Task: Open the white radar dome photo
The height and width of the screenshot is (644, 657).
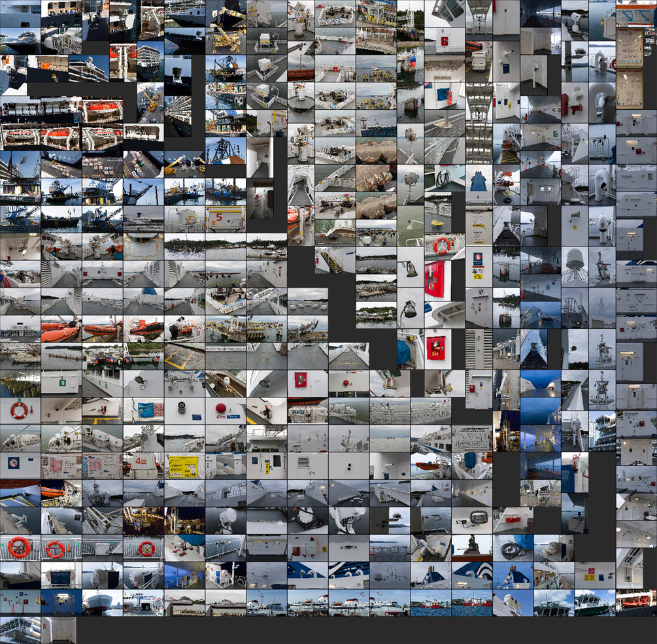Action: tap(575, 267)
